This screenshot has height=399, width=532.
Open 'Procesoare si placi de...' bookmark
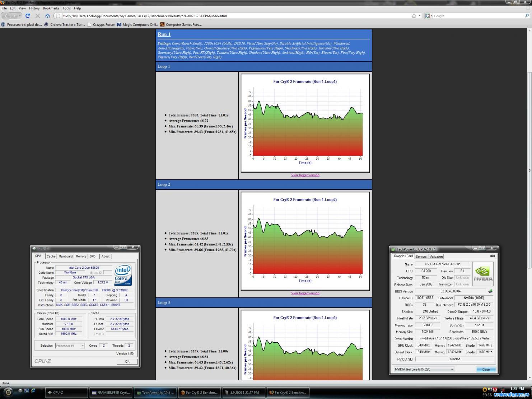pos(22,24)
